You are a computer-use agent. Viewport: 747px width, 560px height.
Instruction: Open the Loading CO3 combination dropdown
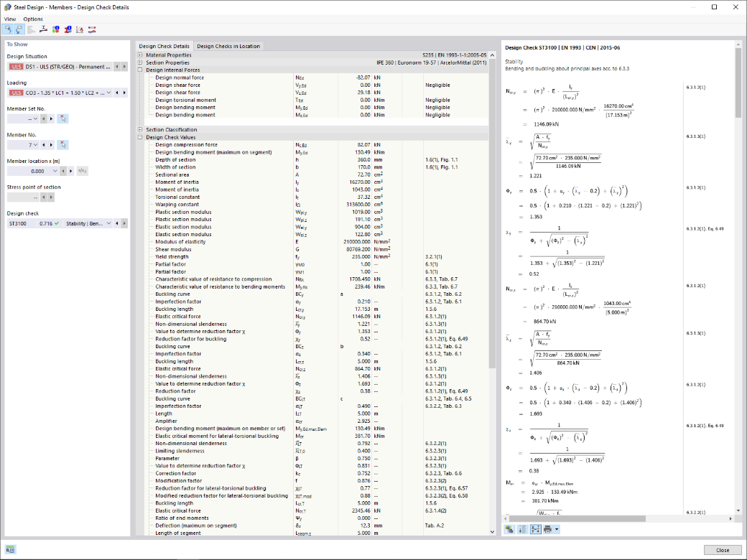pyautogui.click(x=108, y=93)
